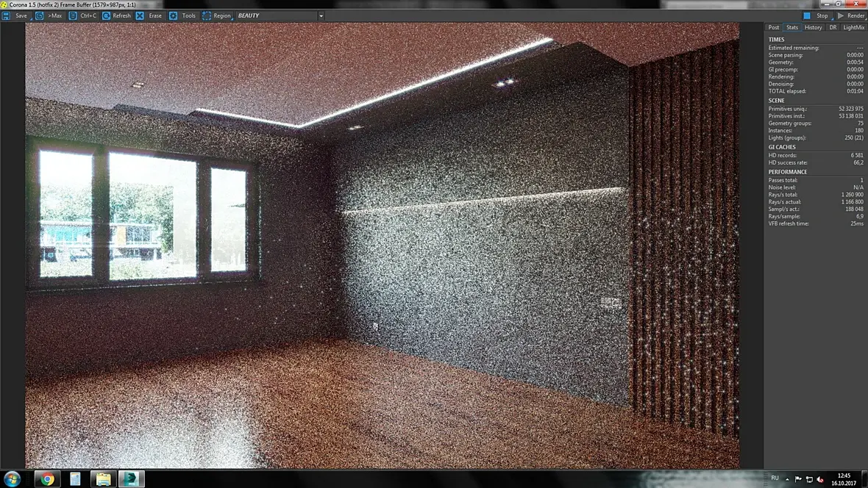The width and height of the screenshot is (868, 488).
Task: Switch to the Post tab
Action: coord(773,27)
